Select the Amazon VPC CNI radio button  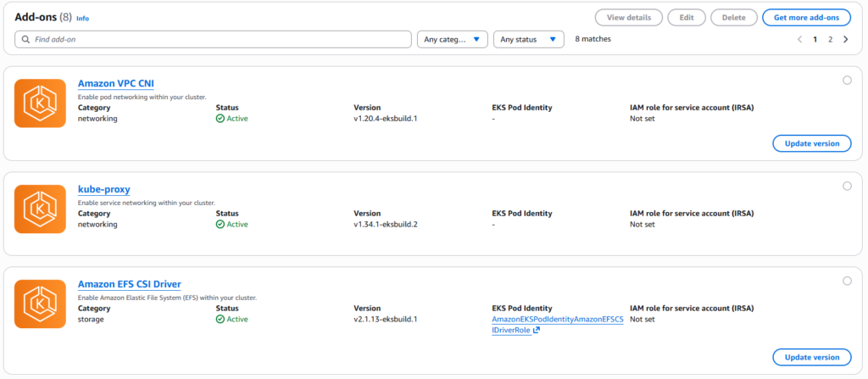click(x=847, y=81)
